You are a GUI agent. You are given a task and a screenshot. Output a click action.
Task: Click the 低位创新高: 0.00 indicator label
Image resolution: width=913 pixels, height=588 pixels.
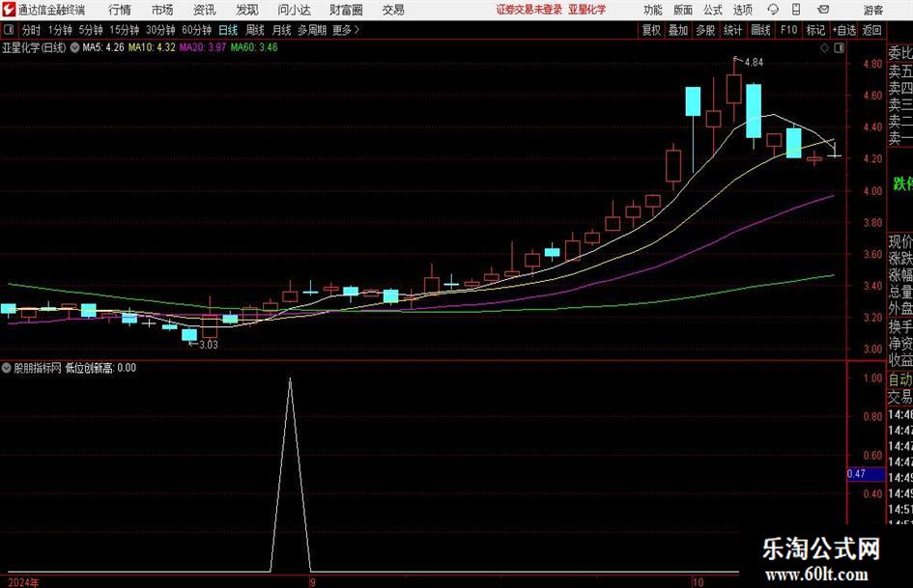(x=100, y=368)
